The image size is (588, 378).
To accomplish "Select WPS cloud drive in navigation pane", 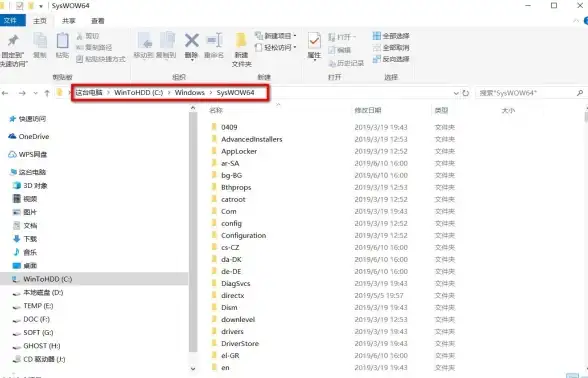I will pyautogui.click(x=28, y=154).
